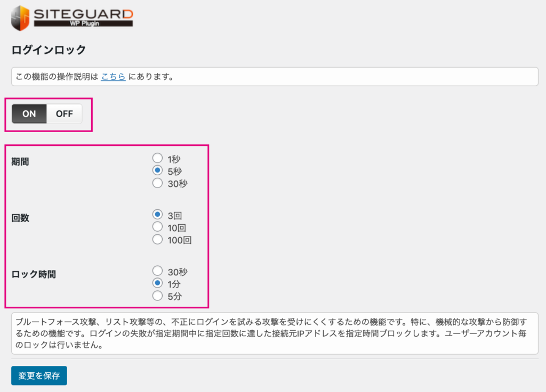Image resolution: width=546 pixels, height=392 pixels.
Task: Select 30秒 for 期間
Action: pyautogui.click(x=157, y=183)
